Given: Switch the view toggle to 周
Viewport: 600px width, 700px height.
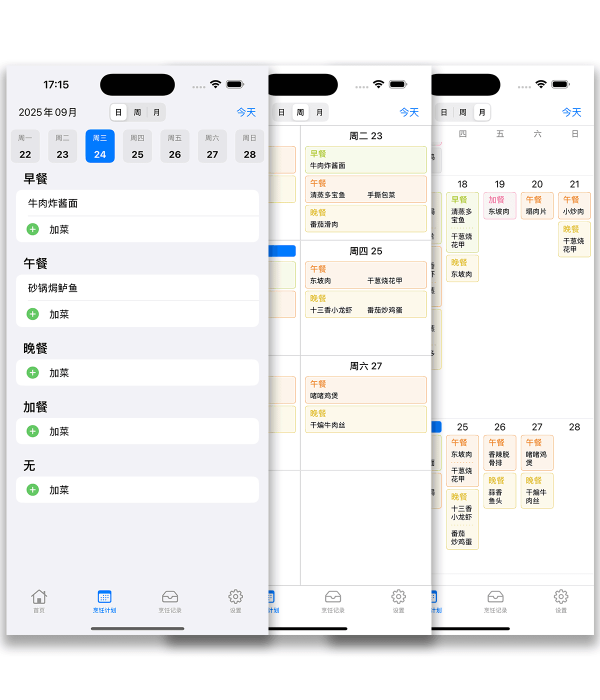Looking at the screenshot, I should (x=137, y=112).
